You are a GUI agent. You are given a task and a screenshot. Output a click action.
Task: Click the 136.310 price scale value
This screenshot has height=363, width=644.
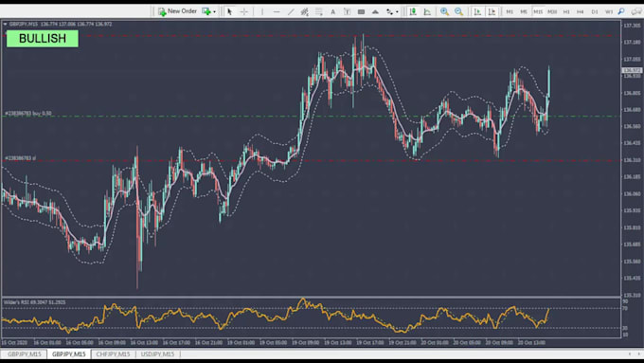(x=632, y=160)
